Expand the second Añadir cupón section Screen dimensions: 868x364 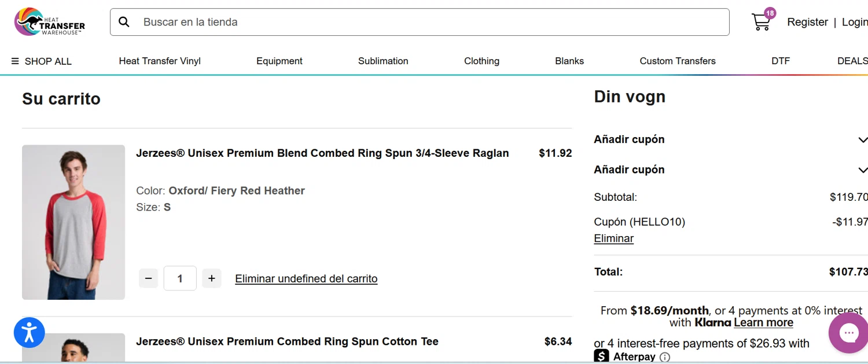pyautogui.click(x=862, y=170)
